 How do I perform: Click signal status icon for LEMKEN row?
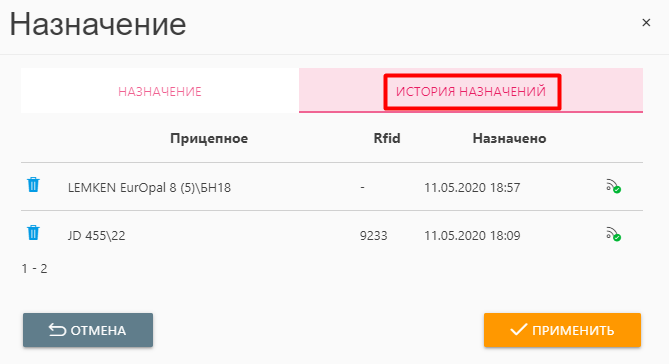pyautogui.click(x=614, y=186)
